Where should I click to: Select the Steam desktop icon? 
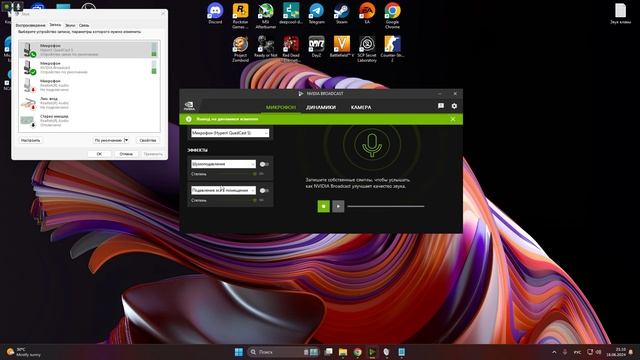point(342,14)
